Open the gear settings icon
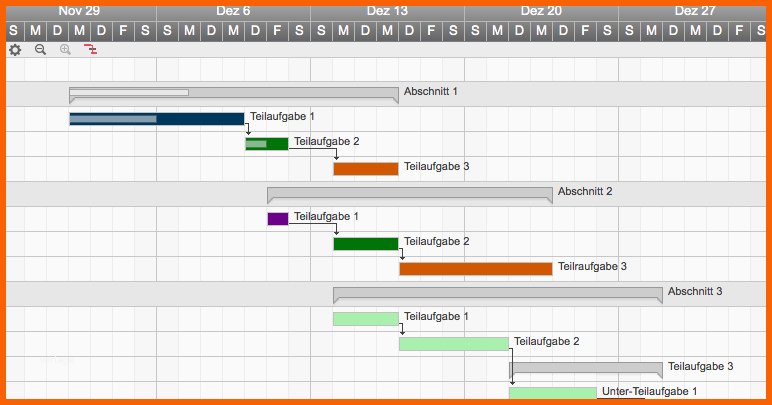 [x=15, y=49]
